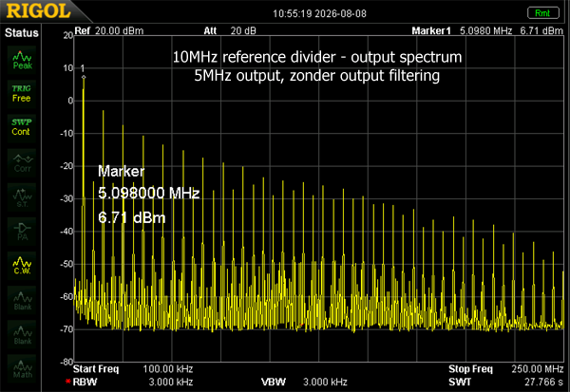The image size is (570, 392).
Task: Click the Marker1 5.0980 MHz readout
Action: point(462,31)
